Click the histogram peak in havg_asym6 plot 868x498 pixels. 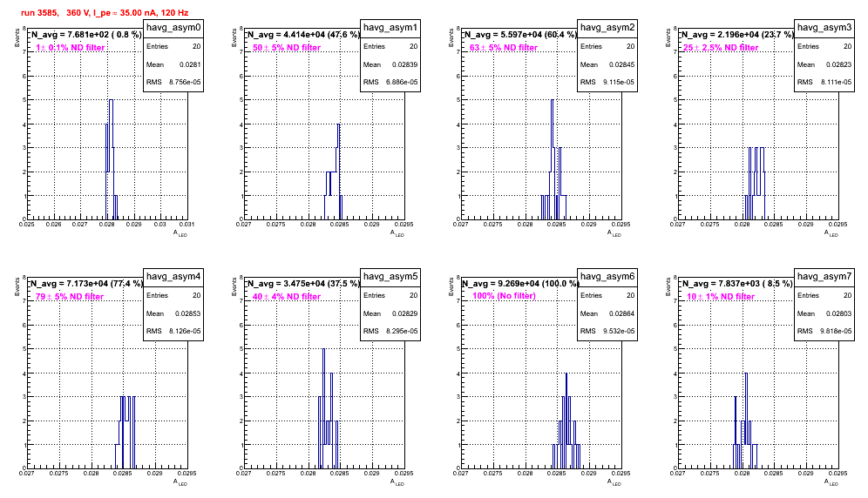(566, 374)
